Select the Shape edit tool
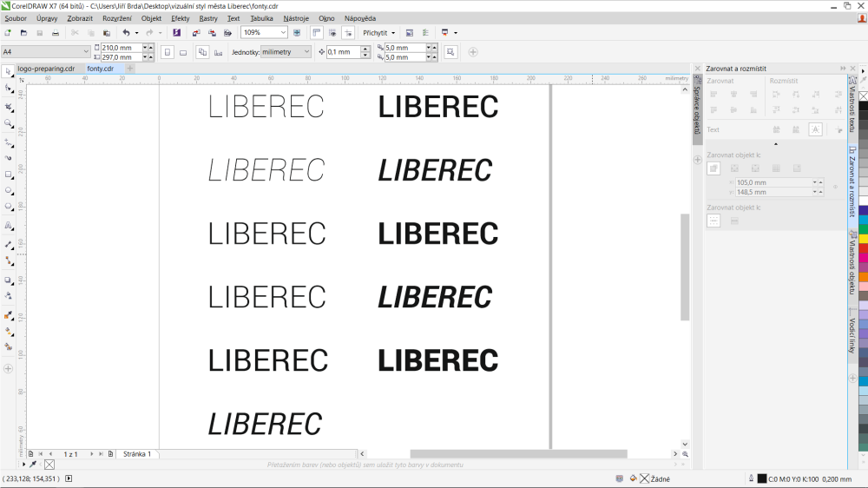 coord(9,89)
